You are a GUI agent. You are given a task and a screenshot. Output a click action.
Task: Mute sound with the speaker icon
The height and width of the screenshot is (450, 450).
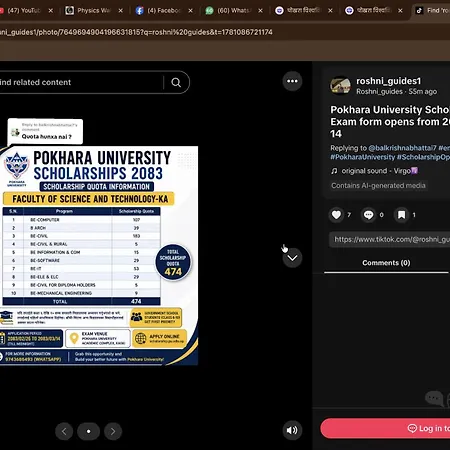pos(292,430)
